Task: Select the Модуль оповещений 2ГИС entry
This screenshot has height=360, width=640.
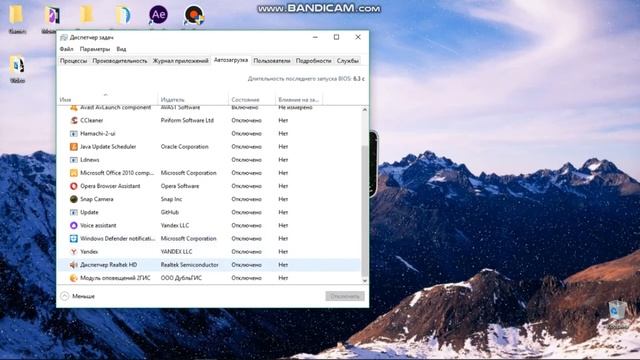Action: (115, 278)
